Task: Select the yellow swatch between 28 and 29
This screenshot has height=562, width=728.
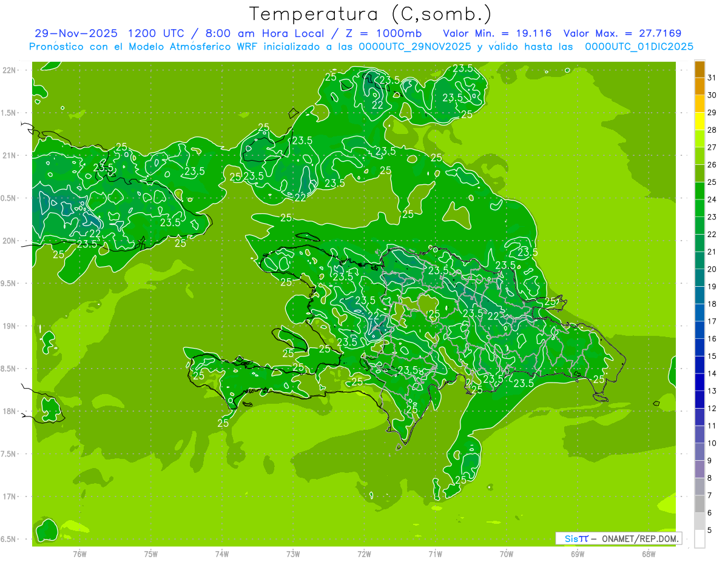Action: (699, 121)
